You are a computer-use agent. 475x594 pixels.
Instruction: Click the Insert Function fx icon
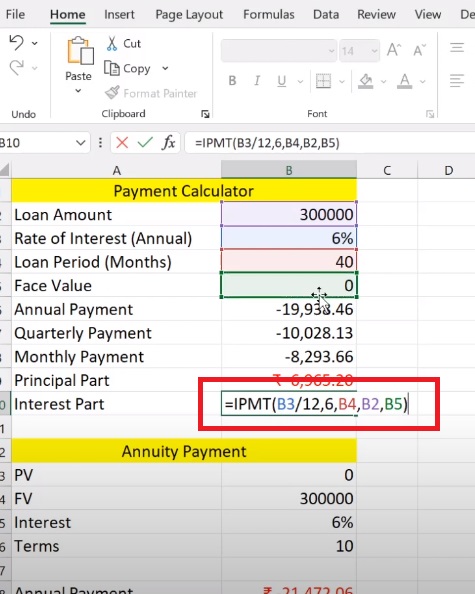tap(169, 143)
